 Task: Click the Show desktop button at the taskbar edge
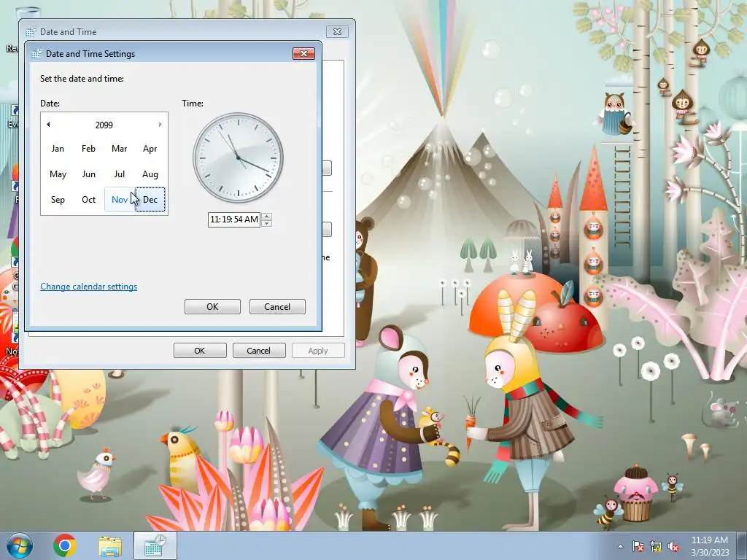click(x=742, y=545)
